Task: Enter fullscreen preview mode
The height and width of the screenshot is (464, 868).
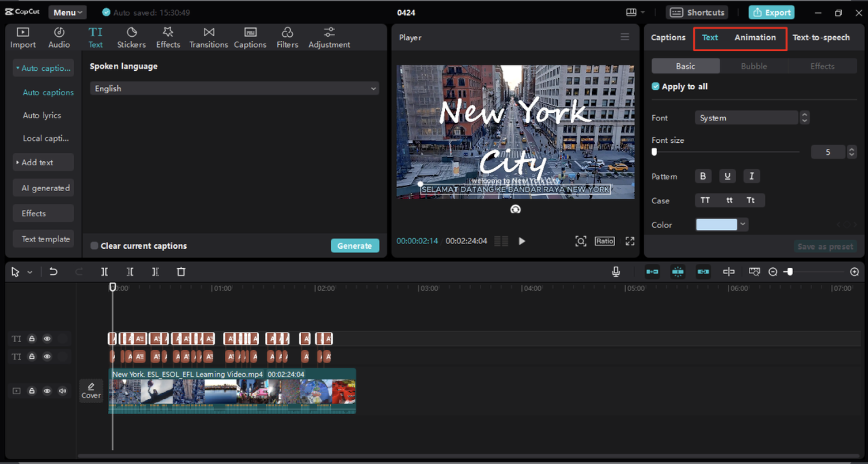Action: pos(630,241)
